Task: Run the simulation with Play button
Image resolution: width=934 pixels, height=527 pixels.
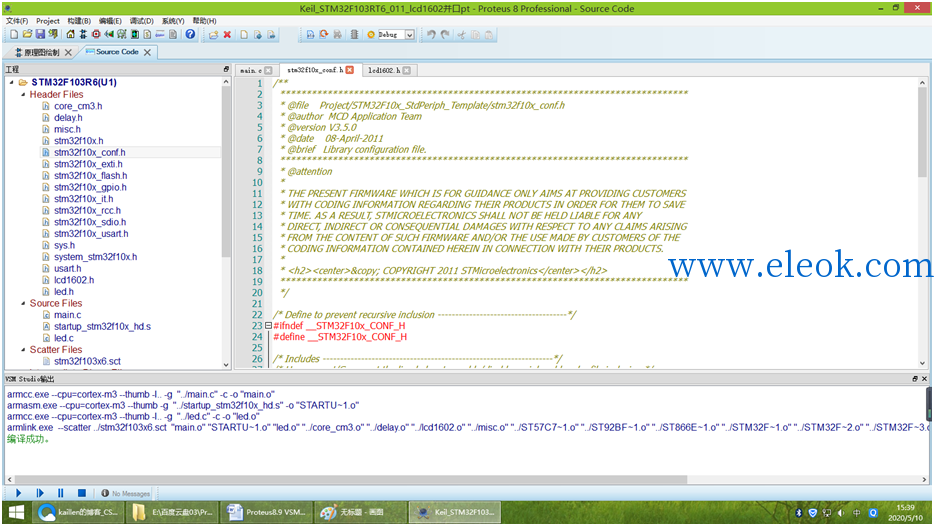Action: click(x=18, y=493)
